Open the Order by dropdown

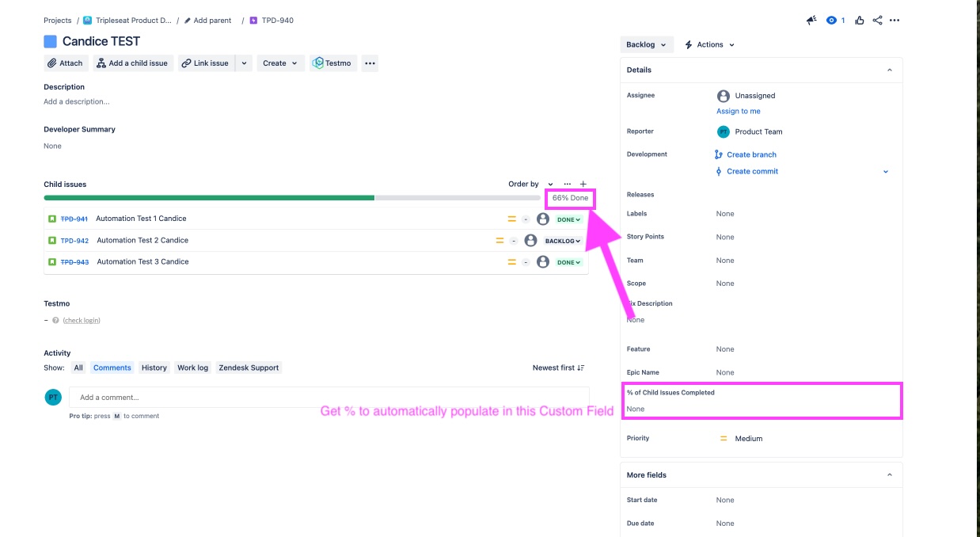(531, 184)
